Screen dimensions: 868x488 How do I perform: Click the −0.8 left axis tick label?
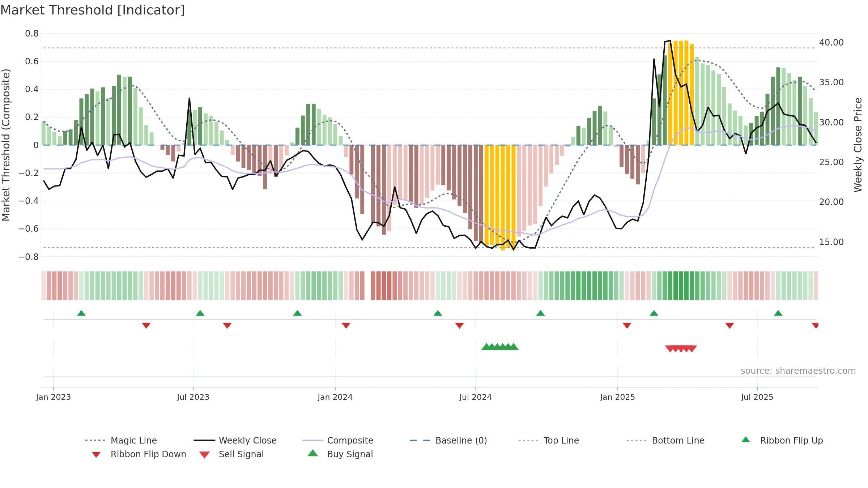29,257
